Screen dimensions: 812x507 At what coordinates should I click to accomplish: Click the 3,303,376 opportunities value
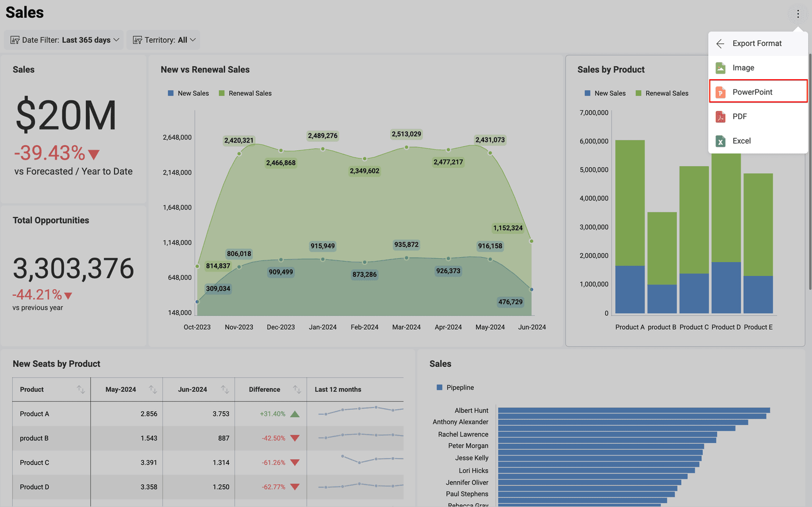pos(73,269)
